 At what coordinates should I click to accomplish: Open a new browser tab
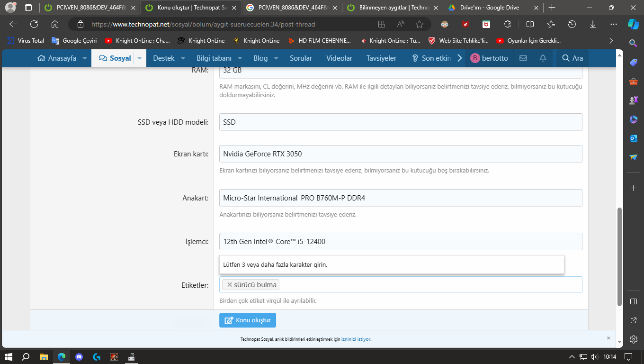552,8
